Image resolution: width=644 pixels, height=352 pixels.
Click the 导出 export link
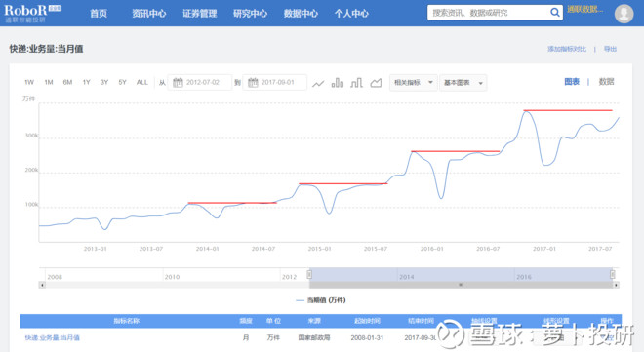[610, 49]
